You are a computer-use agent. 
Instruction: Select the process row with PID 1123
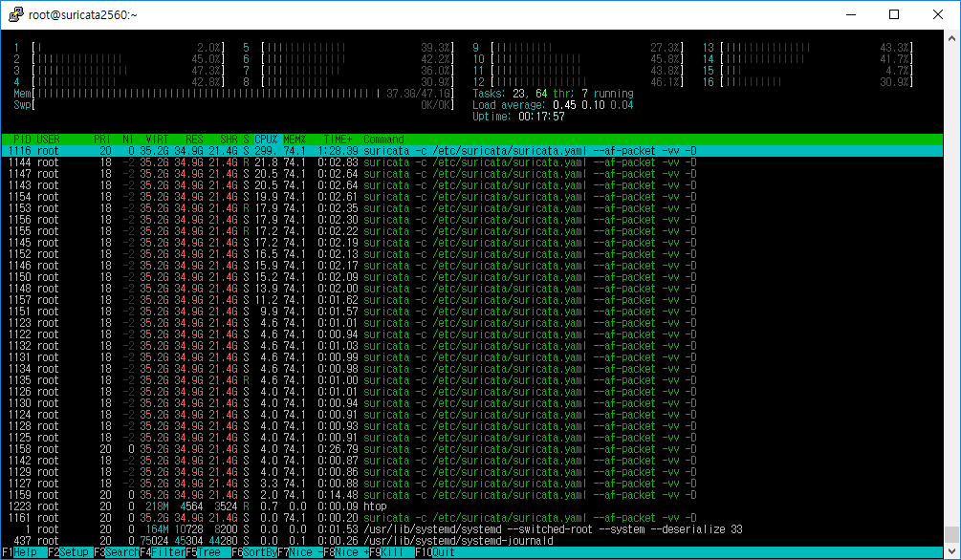tap(472, 323)
